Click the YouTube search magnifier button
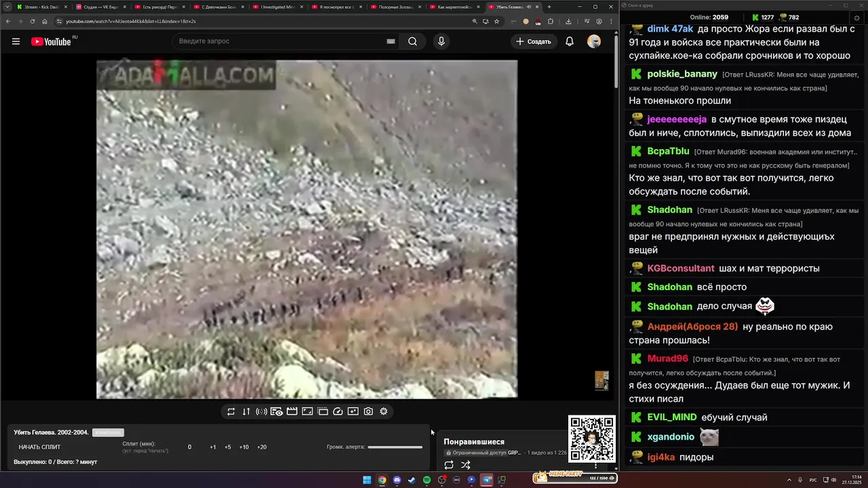868x488 pixels. (x=412, y=41)
